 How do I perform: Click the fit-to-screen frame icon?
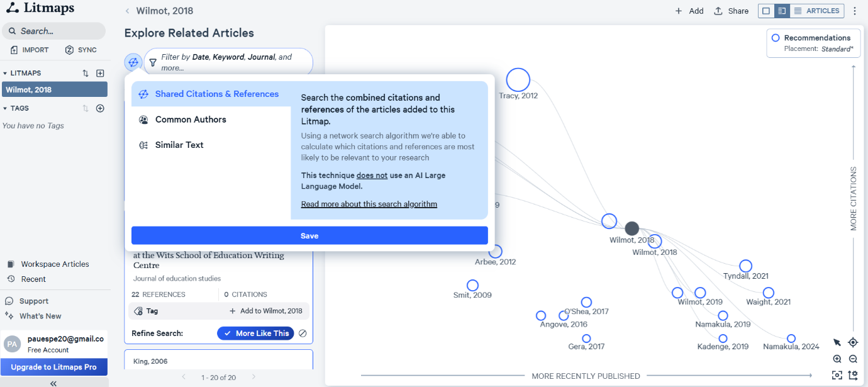click(x=837, y=375)
